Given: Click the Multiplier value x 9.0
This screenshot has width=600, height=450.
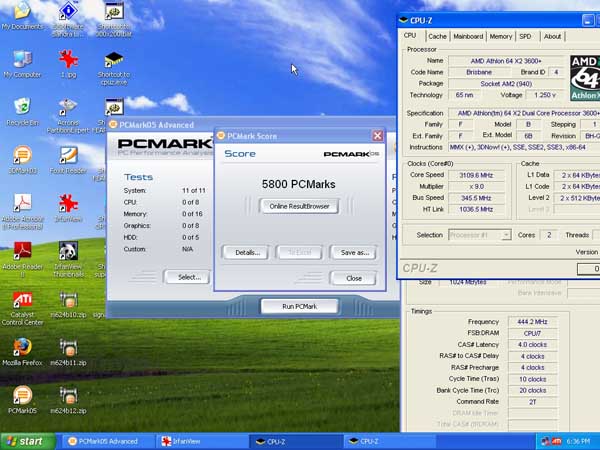Looking at the screenshot, I should click(476, 186).
